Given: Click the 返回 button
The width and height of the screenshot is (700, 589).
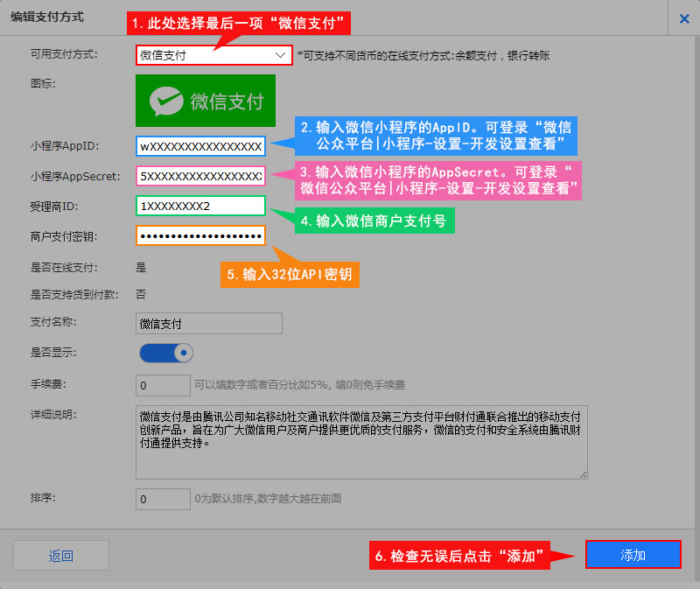Looking at the screenshot, I should coord(61,555).
